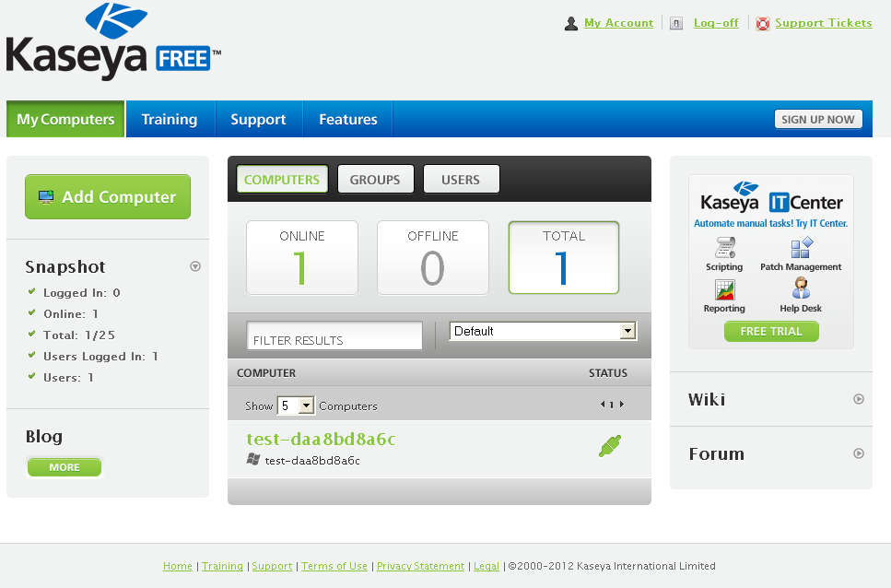Open the Features tab
Screen dimensions: 891x588
pos(347,119)
